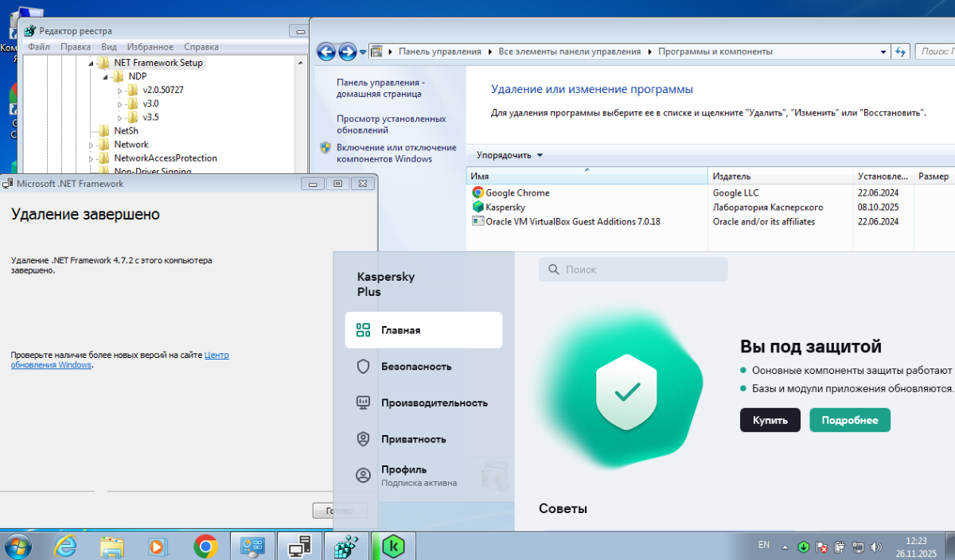Viewport: 955px width, 560px height.
Task: Select the NetSh registry key
Action: tap(126, 130)
